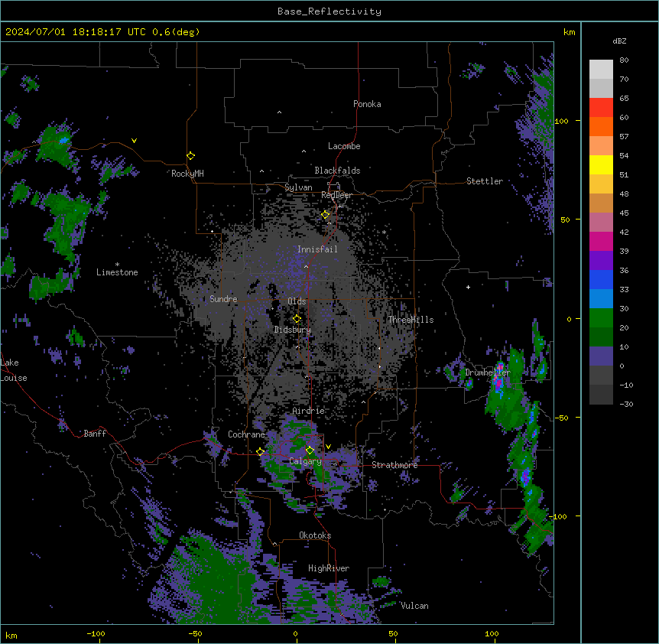Click the Banff label
Screen dimensions: 659x644
click(95, 434)
